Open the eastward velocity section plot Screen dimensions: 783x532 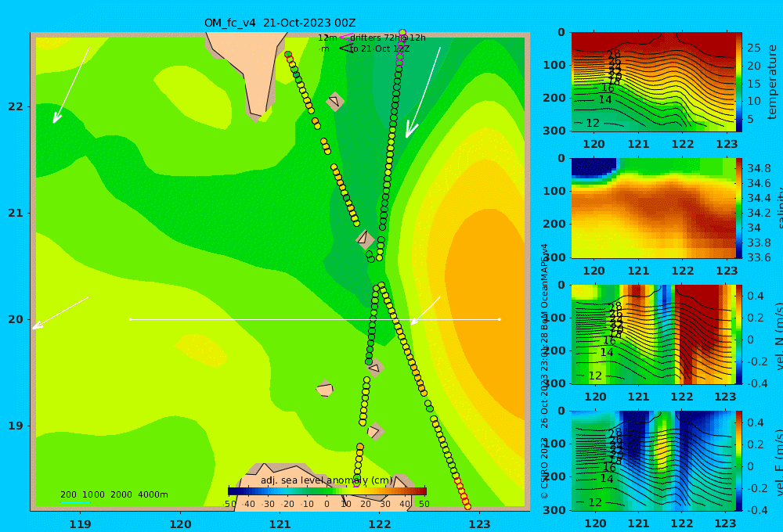coord(653,461)
